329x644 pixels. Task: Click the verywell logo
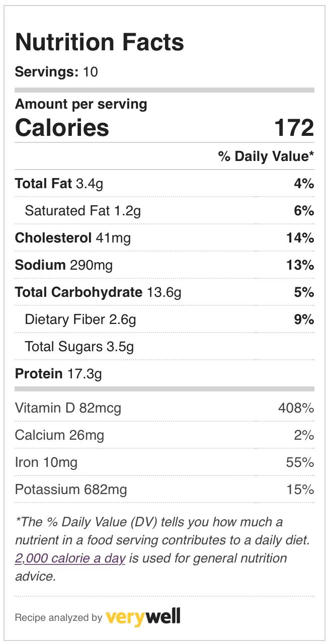click(143, 616)
